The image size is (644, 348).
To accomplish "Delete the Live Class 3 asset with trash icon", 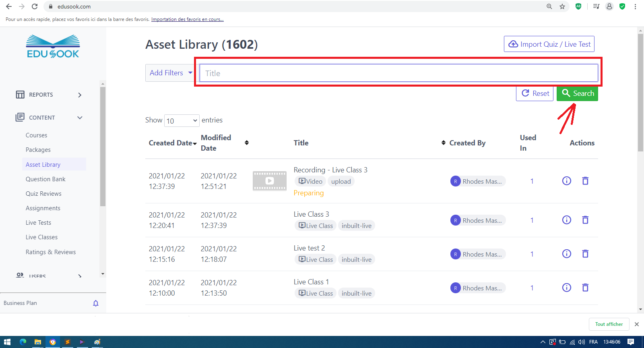I will click(585, 220).
